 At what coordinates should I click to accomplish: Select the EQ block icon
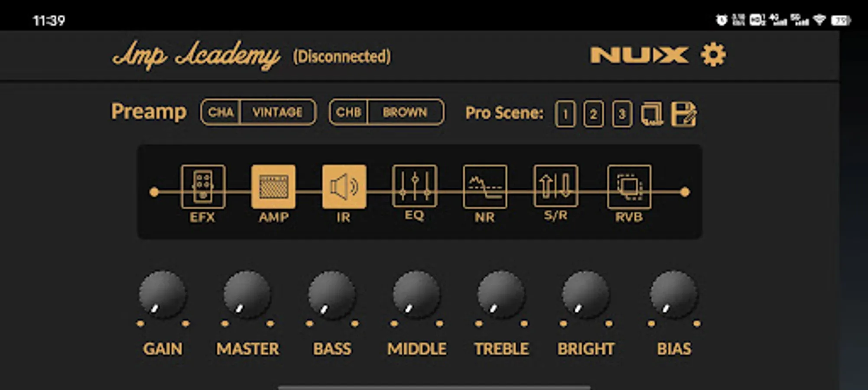415,186
